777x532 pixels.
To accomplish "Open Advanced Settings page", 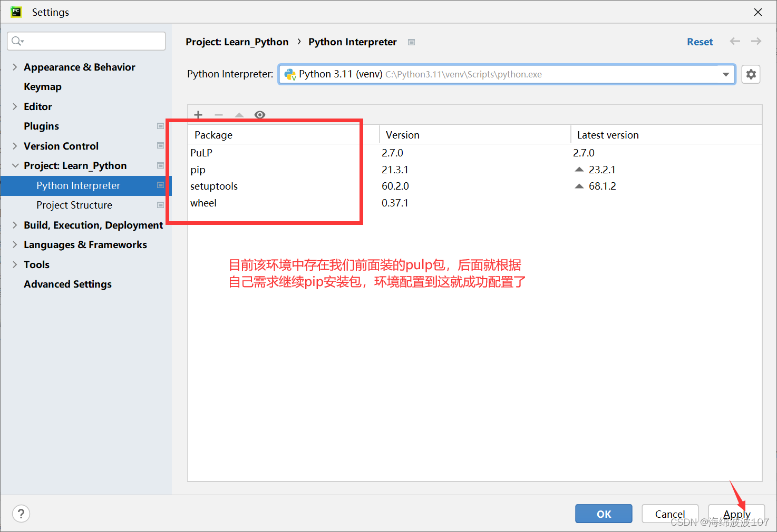I will [67, 284].
